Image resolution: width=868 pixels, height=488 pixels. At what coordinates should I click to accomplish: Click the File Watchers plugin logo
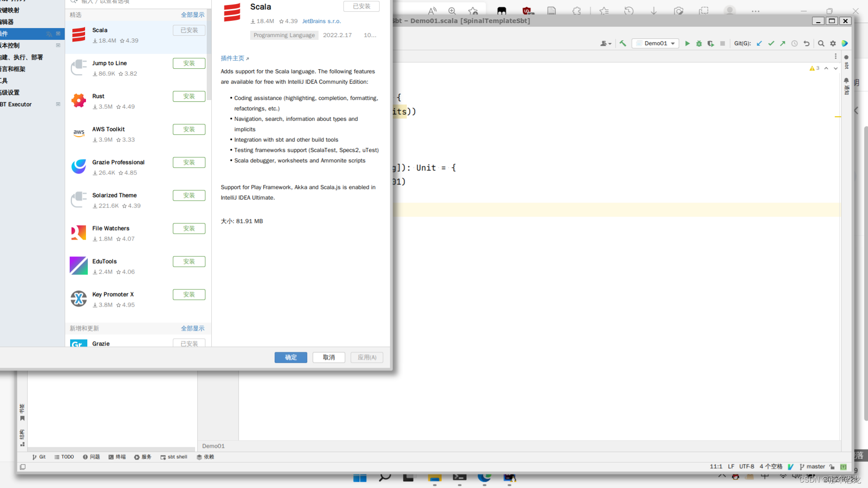coord(79,232)
